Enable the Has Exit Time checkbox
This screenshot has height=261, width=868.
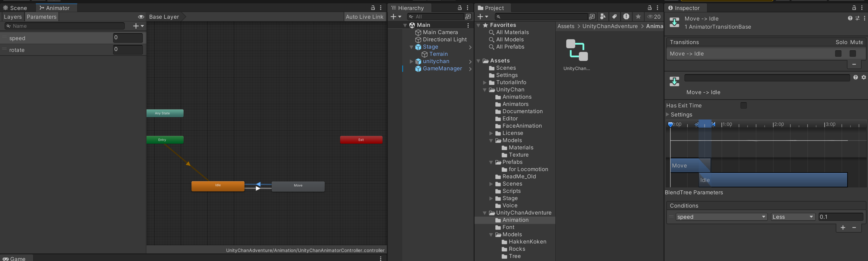point(743,106)
